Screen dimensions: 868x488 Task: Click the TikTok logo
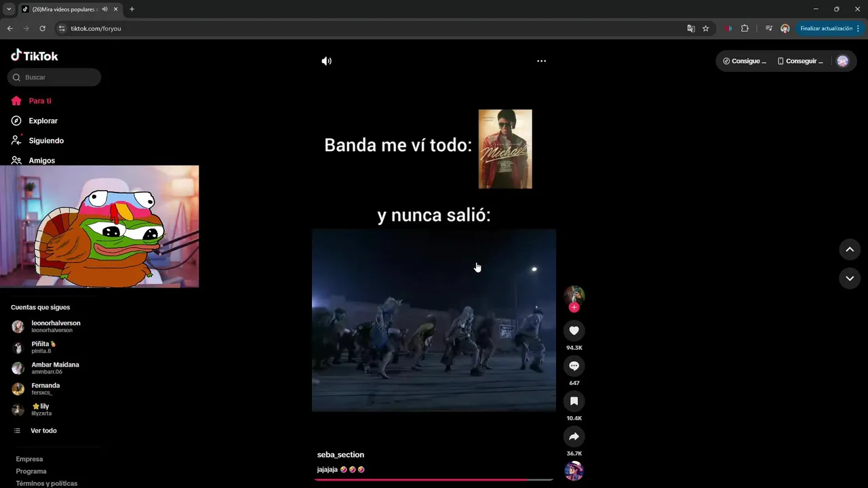coord(35,56)
